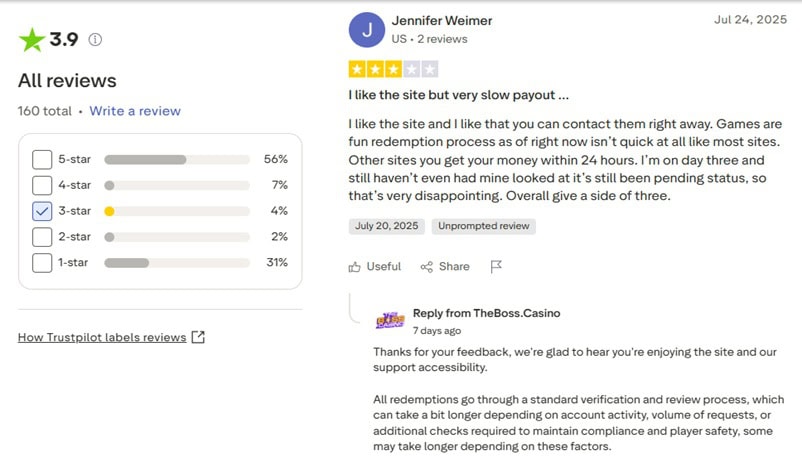Click the Unprompted review label
Screen dimensions: 802x463
484,226
